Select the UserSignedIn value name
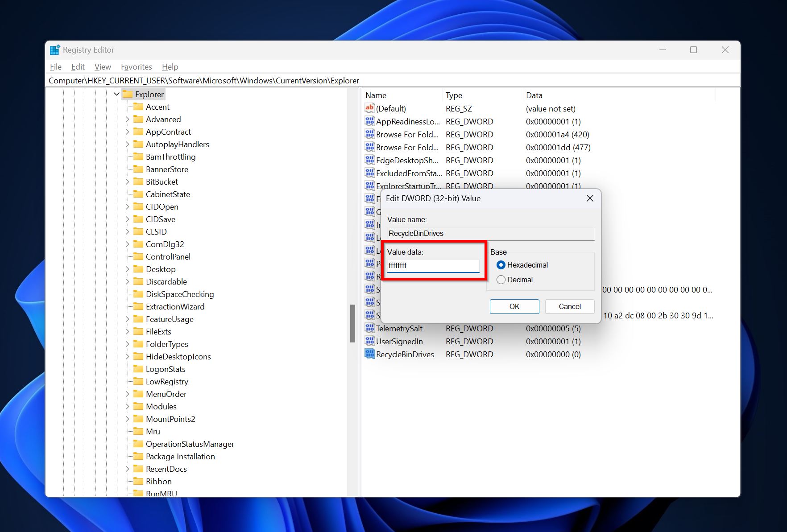The image size is (787, 532). 399,341
